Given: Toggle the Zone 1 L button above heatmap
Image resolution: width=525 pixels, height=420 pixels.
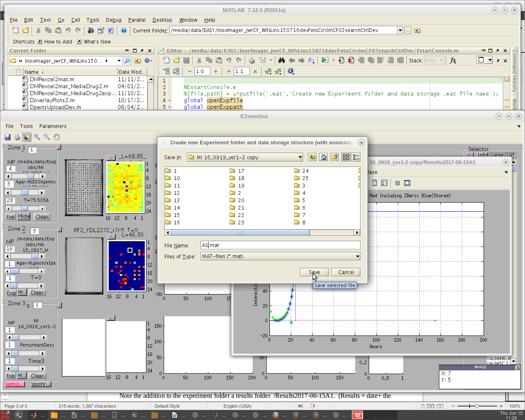Looking at the screenshot, I should click(x=111, y=157).
